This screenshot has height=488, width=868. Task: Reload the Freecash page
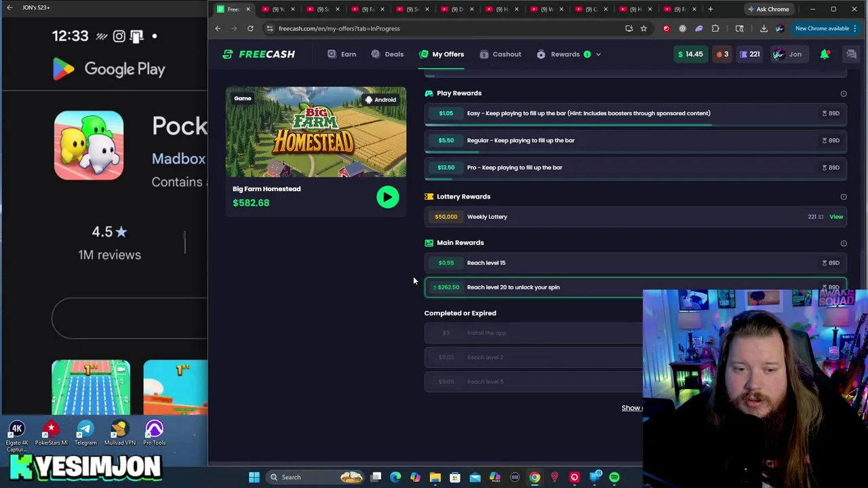pyautogui.click(x=250, y=28)
